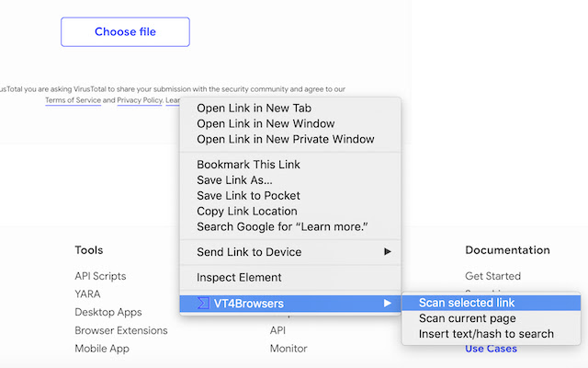
Task: Open Link in New Window
Action: click(x=266, y=123)
